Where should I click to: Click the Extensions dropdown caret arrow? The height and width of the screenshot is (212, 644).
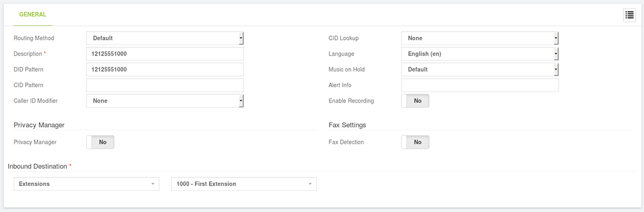[153, 184]
